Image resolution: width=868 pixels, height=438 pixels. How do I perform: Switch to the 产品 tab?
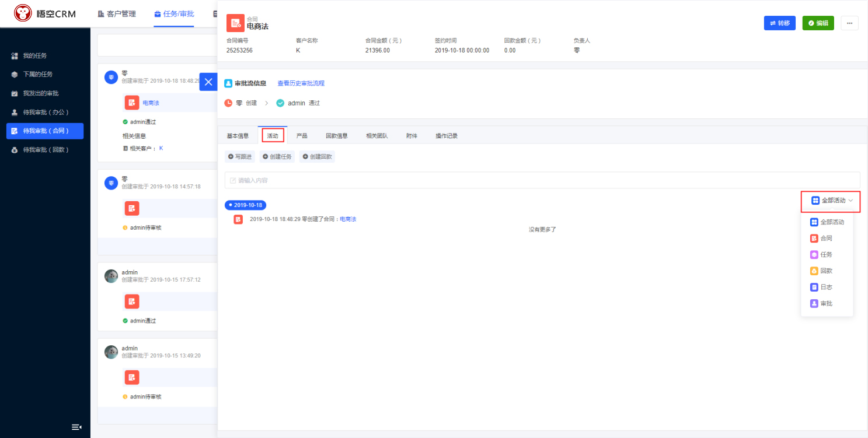302,136
